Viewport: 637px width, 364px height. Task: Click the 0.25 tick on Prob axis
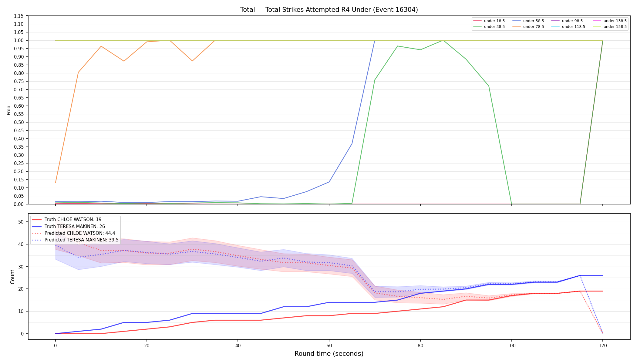pyautogui.click(x=19, y=163)
